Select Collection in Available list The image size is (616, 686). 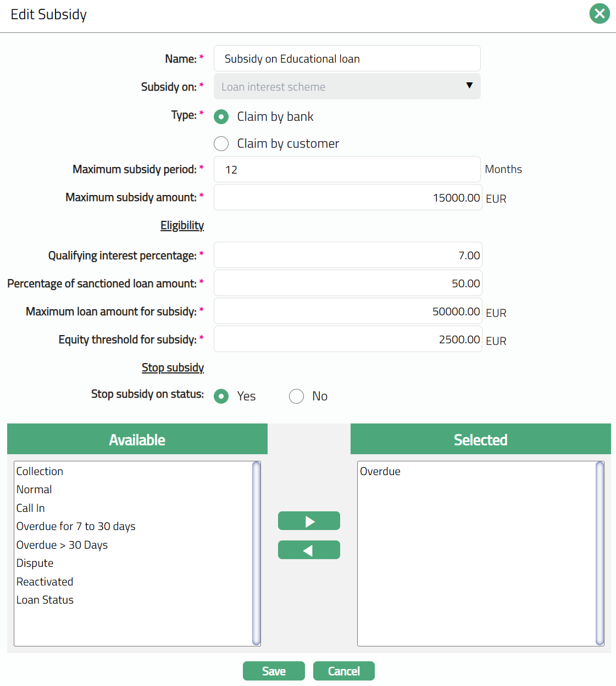[40, 471]
